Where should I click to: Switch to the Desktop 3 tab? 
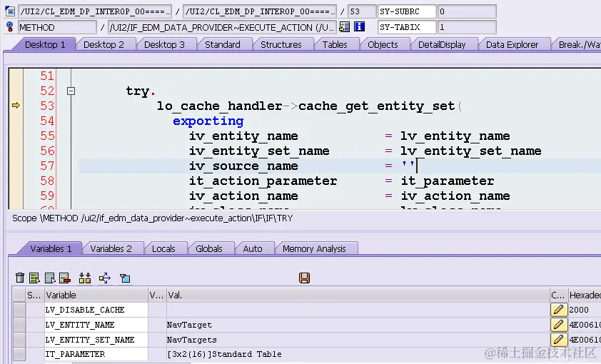[x=164, y=44]
